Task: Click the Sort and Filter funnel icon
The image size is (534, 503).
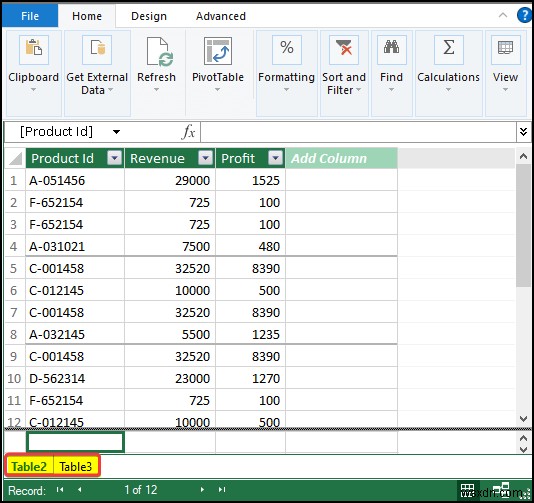Action: coord(344,50)
